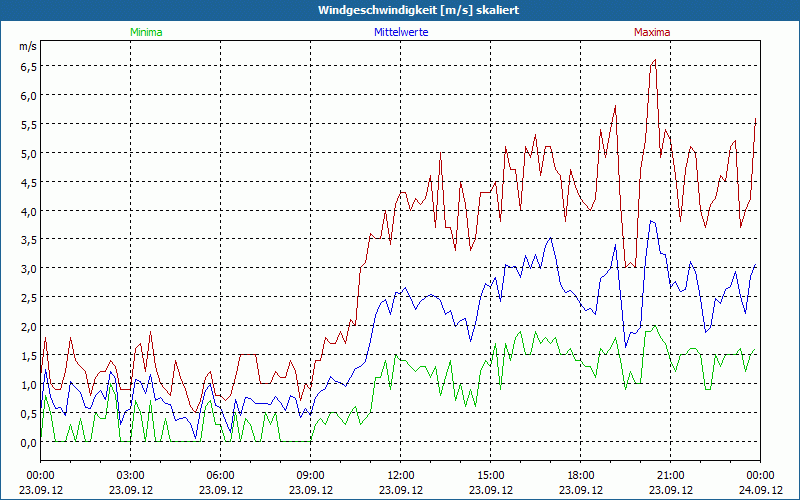The width and height of the screenshot is (800, 500).
Task: Click the chart title "Windgeschwindigkeit [m/s] skaliert"
Action: [x=418, y=10]
